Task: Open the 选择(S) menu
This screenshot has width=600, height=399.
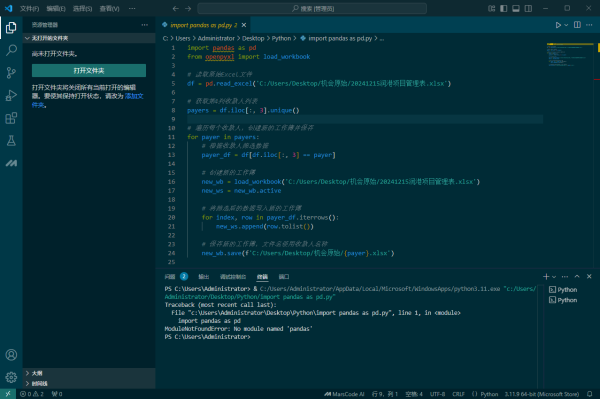Action: (83, 8)
